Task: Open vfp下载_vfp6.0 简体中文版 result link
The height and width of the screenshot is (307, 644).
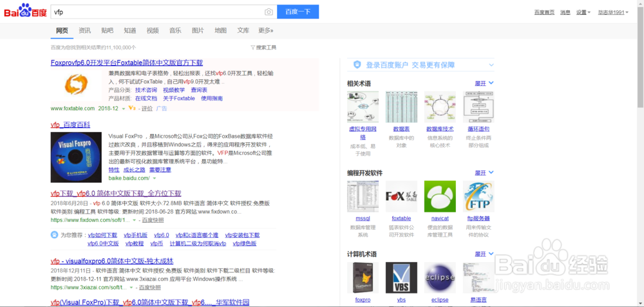Action: [x=116, y=193]
